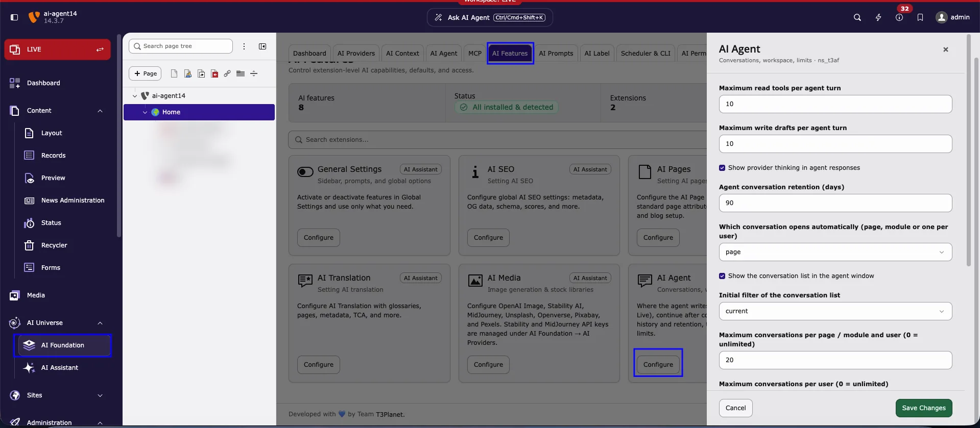Screen dimensions: 980x428
Task: Select the external link page icon
Action: [227, 74]
